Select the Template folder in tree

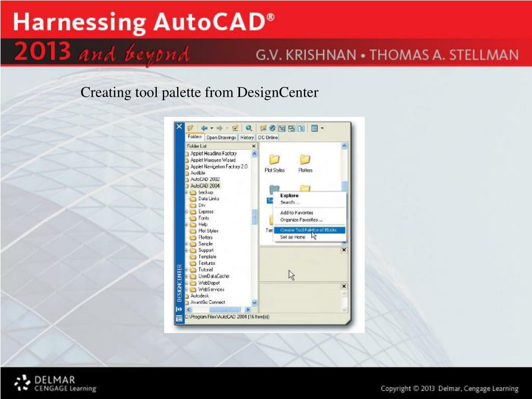pos(207,257)
